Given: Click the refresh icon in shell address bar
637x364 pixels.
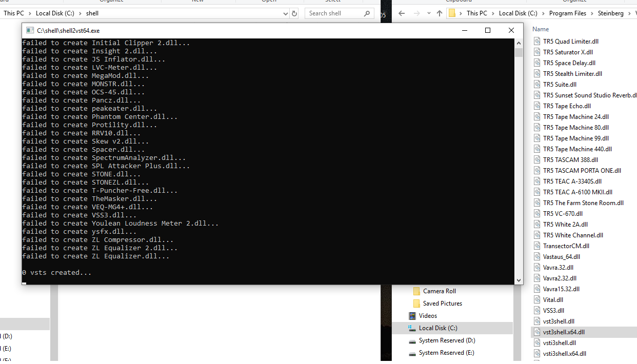Looking at the screenshot, I should pyautogui.click(x=294, y=13).
